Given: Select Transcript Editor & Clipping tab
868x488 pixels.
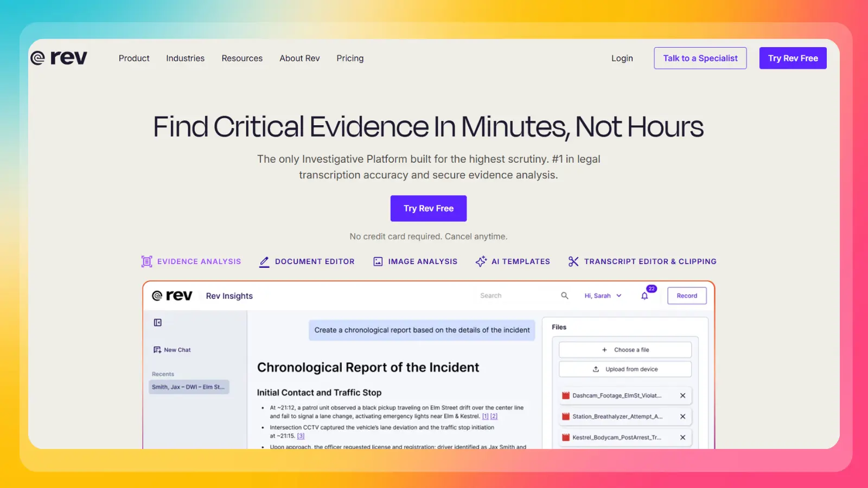Looking at the screenshot, I should [642, 261].
